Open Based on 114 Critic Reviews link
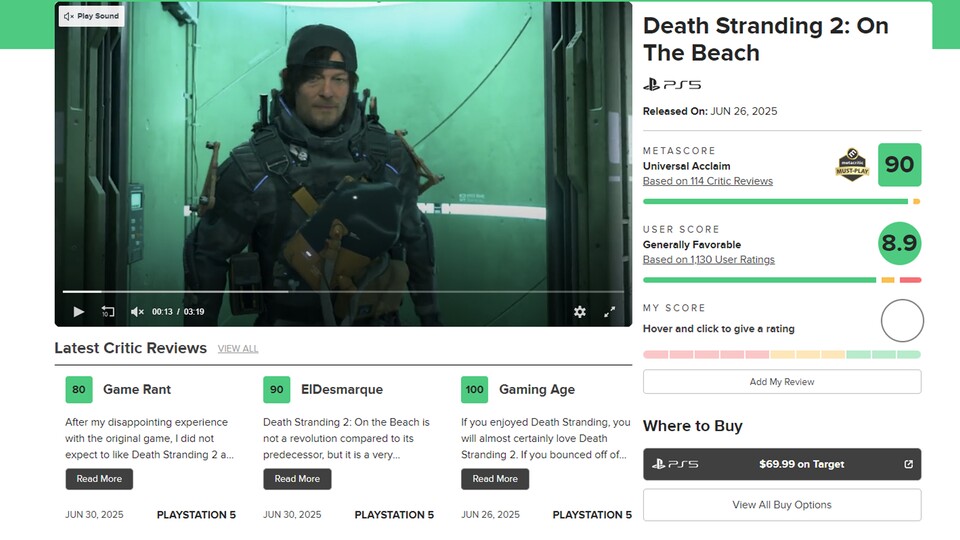This screenshot has width=960, height=540. point(707,181)
